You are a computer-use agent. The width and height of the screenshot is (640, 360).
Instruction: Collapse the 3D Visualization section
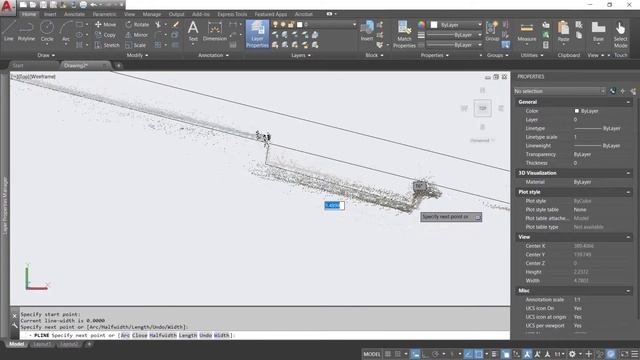pyautogui.click(x=628, y=173)
